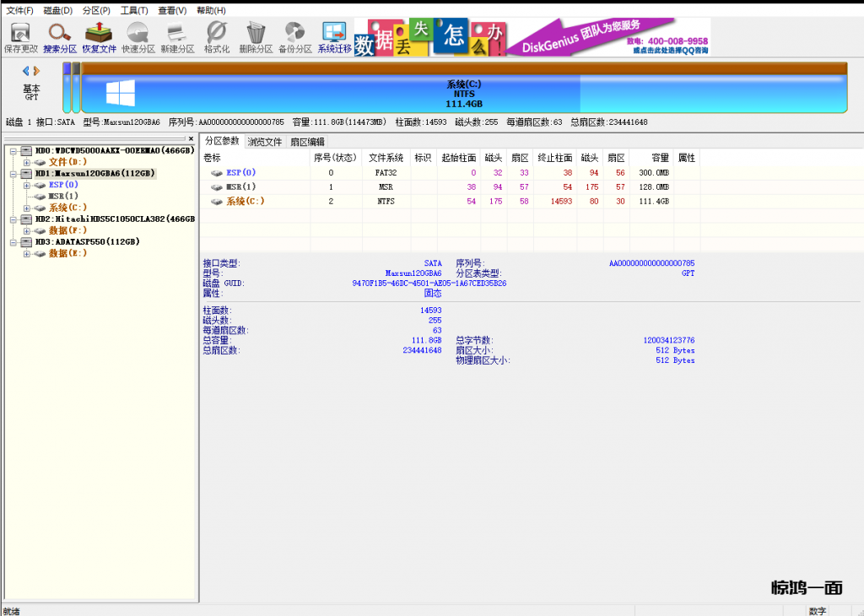This screenshot has height=616, width=864.
Task: Click the 格式化 format icon
Action: (217, 38)
